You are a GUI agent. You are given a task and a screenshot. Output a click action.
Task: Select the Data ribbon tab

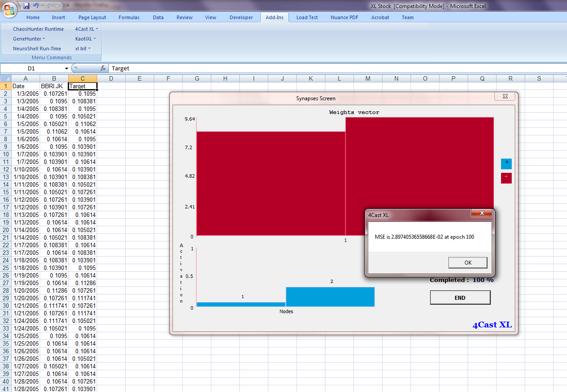pyautogui.click(x=158, y=17)
